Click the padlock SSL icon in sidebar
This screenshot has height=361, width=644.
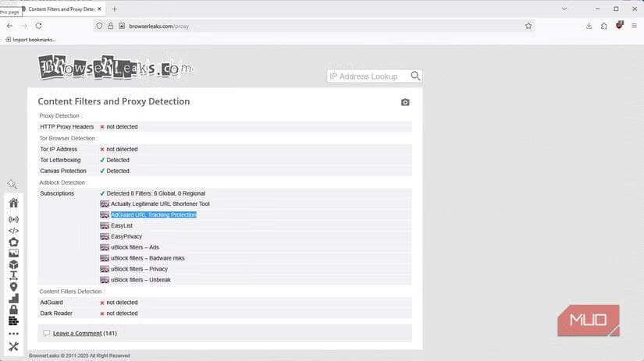(x=13, y=310)
